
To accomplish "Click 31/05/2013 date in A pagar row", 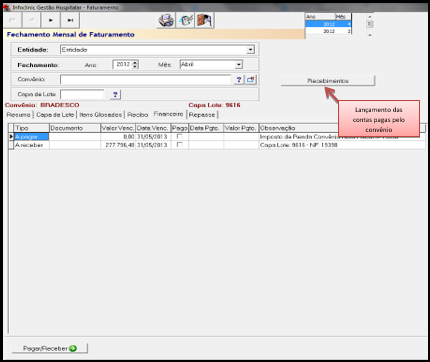I will click(x=153, y=137).
